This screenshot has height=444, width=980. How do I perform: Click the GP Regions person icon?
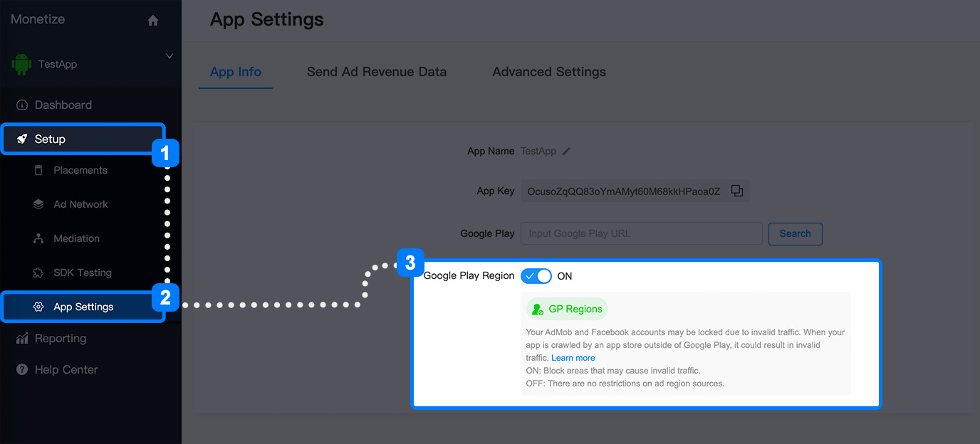[x=538, y=310]
